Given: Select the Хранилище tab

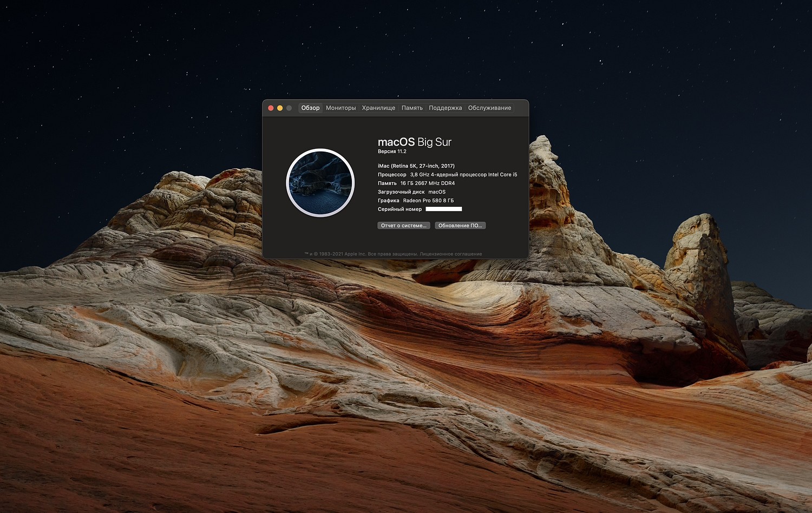Looking at the screenshot, I should coord(378,108).
